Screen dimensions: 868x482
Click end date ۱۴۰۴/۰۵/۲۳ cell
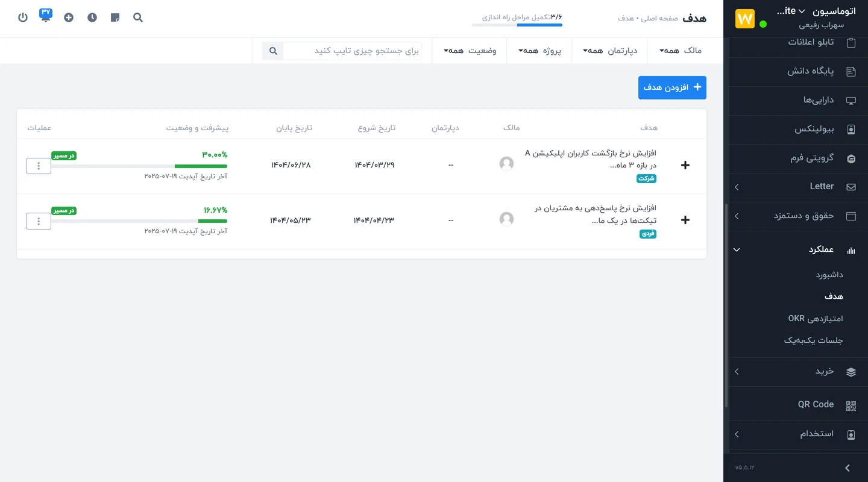point(291,221)
